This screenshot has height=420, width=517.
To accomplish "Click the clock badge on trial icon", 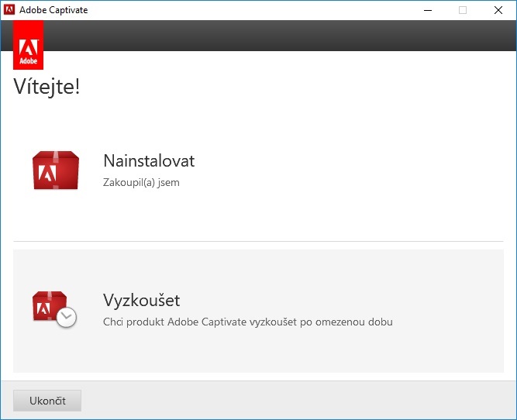I will coord(67,317).
